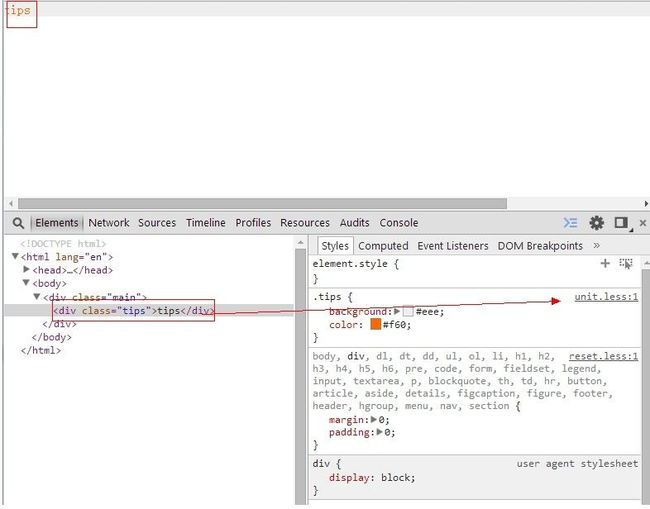Viewport: 650px width, 509px height.
Task: Collapse the body node
Action: (26, 283)
